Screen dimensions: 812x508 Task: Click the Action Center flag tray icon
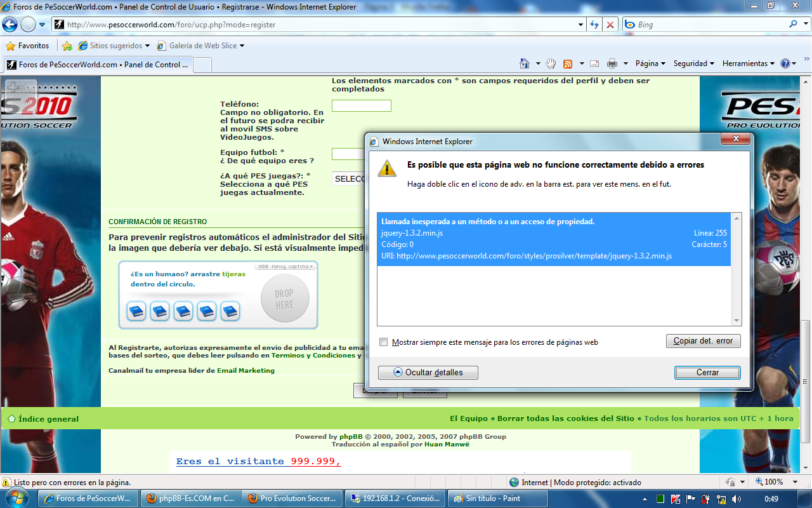coord(691,499)
